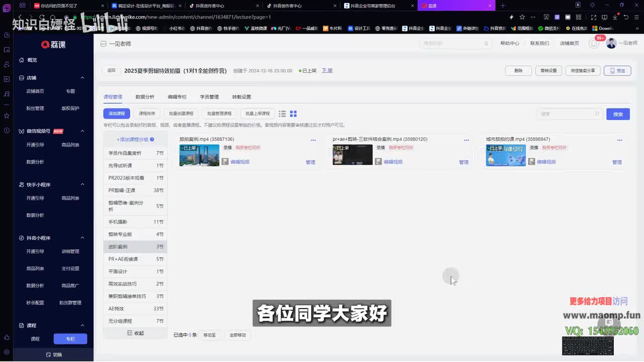The height and width of the screenshot is (362, 644).
Task: Click the 添加课程 button
Action: click(x=117, y=114)
